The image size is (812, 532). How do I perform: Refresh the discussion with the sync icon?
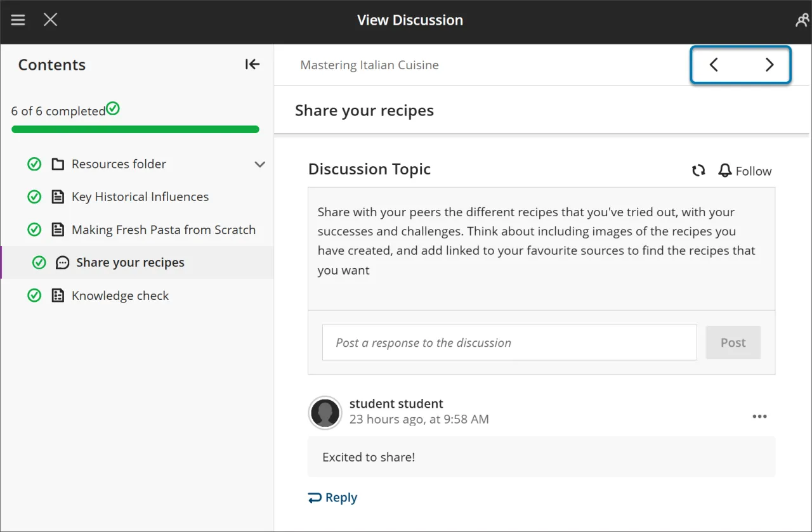pos(698,171)
